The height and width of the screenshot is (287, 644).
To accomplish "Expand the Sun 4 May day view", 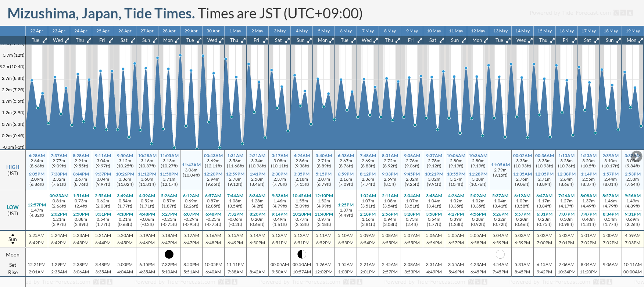I will click(310, 40).
